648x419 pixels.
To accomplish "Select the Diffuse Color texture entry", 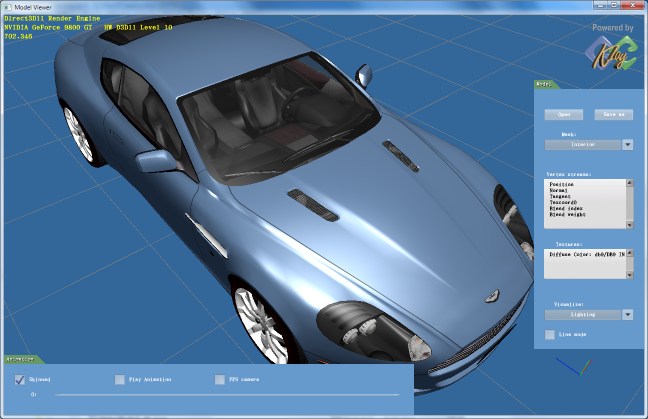I will coord(587,255).
